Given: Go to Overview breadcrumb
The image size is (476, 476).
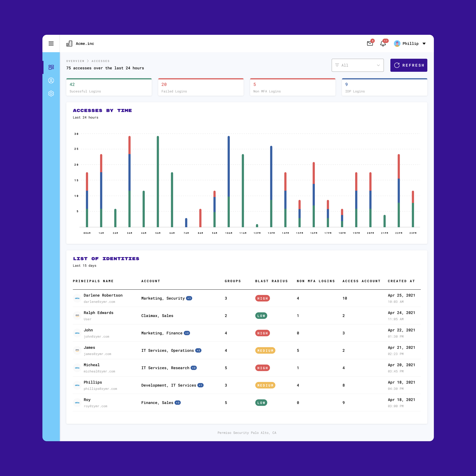Looking at the screenshot, I should point(75,61).
